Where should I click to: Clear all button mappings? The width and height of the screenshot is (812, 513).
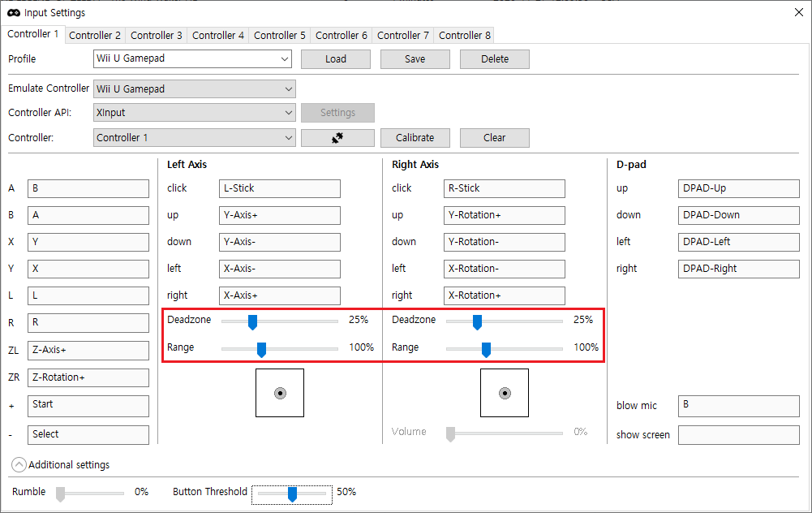click(494, 137)
